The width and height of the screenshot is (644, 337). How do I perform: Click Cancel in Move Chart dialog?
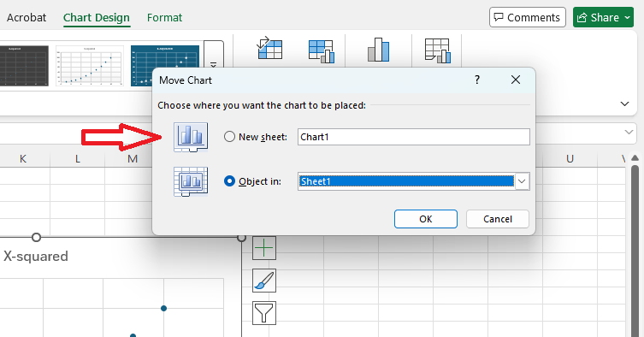[498, 219]
